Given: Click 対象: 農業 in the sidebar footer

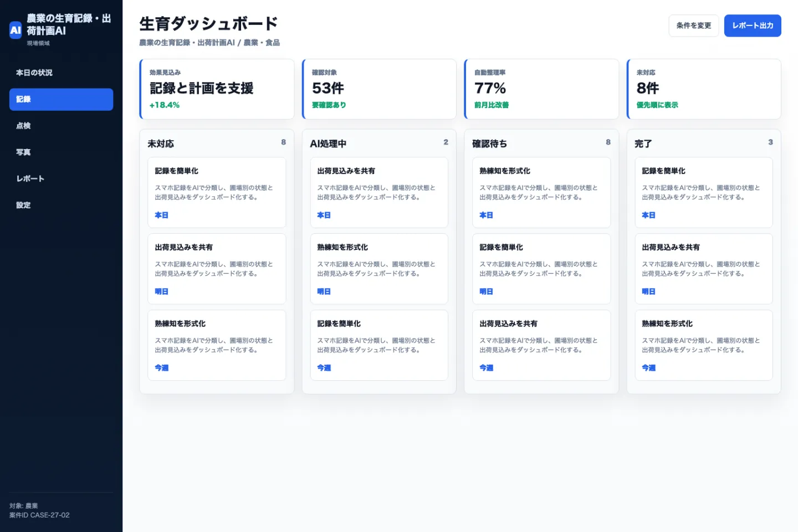Looking at the screenshot, I should click(x=24, y=506).
